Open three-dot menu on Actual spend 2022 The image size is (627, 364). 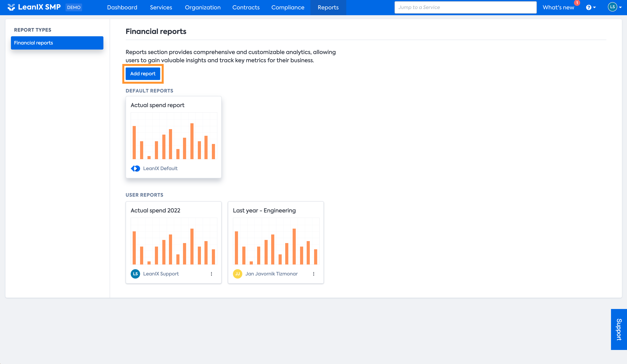211,274
